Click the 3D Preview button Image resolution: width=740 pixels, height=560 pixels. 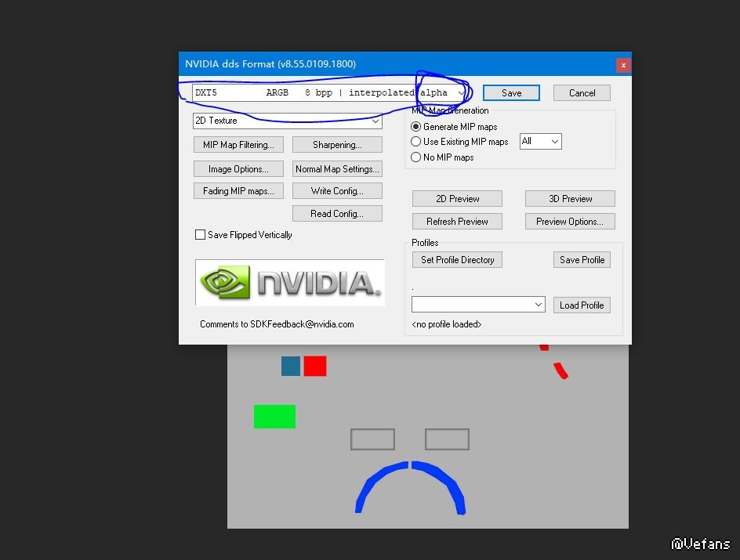tap(570, 198)
